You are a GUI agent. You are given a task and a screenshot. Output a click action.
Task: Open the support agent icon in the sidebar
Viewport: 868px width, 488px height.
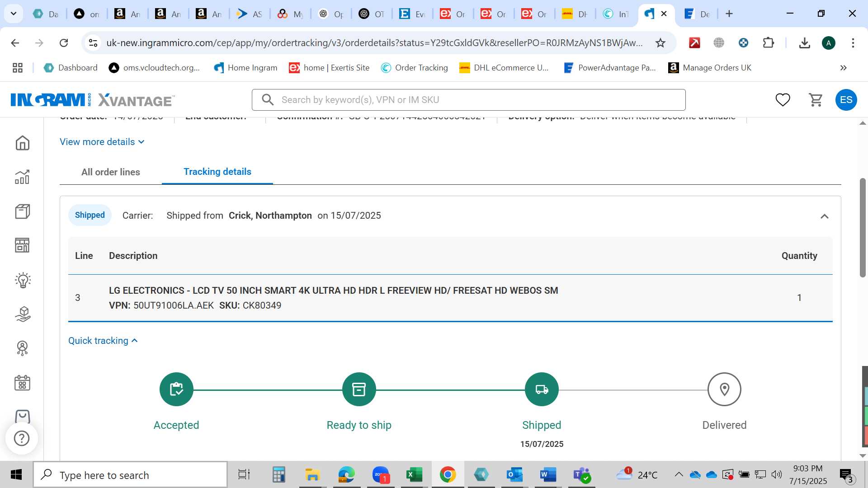22,348
